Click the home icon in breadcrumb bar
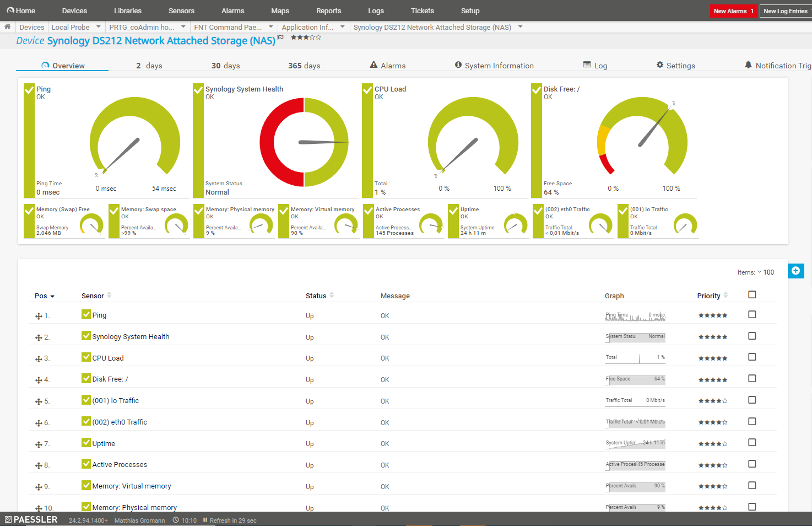 (7, 26)
